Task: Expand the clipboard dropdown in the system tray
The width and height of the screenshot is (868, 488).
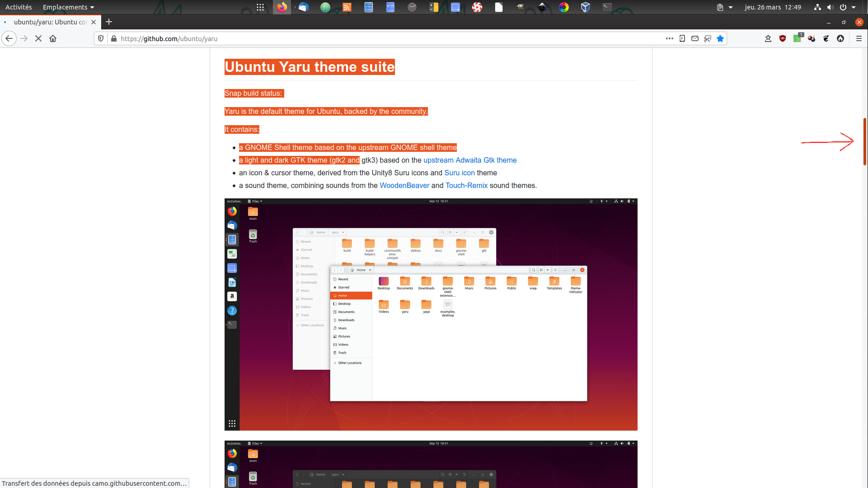Action: click(x=730, y=7)
